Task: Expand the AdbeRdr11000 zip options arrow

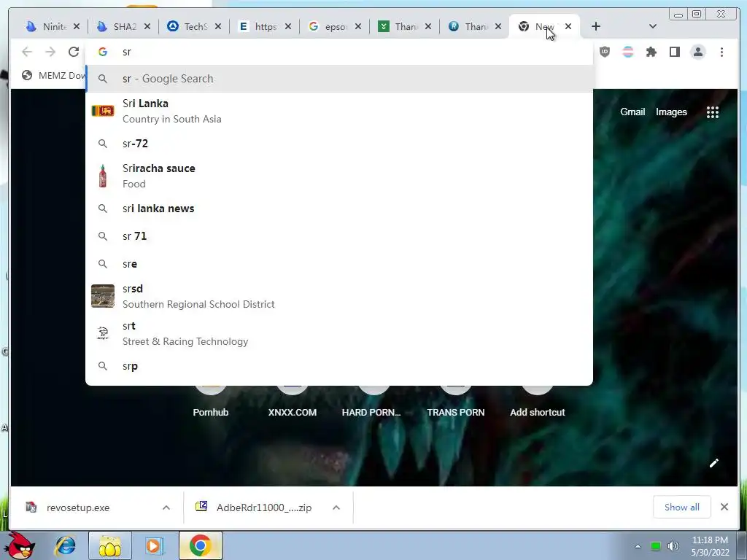Action: [336, 507]
